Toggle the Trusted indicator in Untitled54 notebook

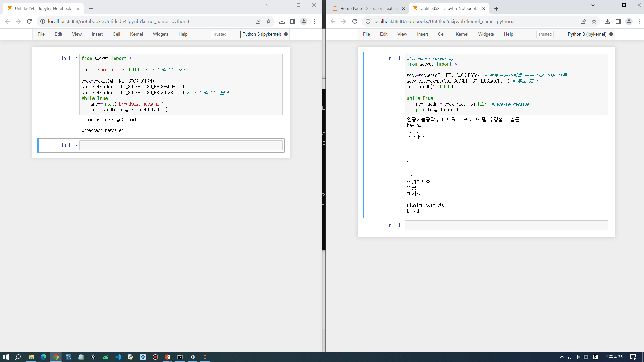click(219, 34)
